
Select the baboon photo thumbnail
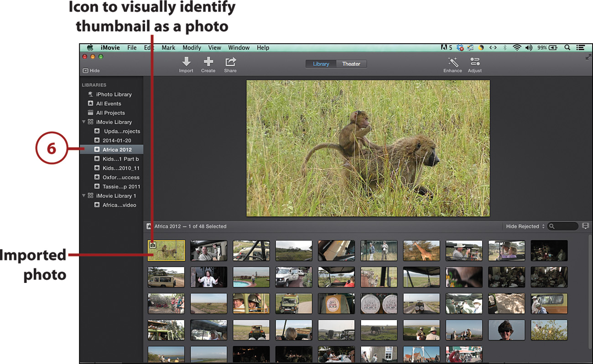click(x=166, y=250)
